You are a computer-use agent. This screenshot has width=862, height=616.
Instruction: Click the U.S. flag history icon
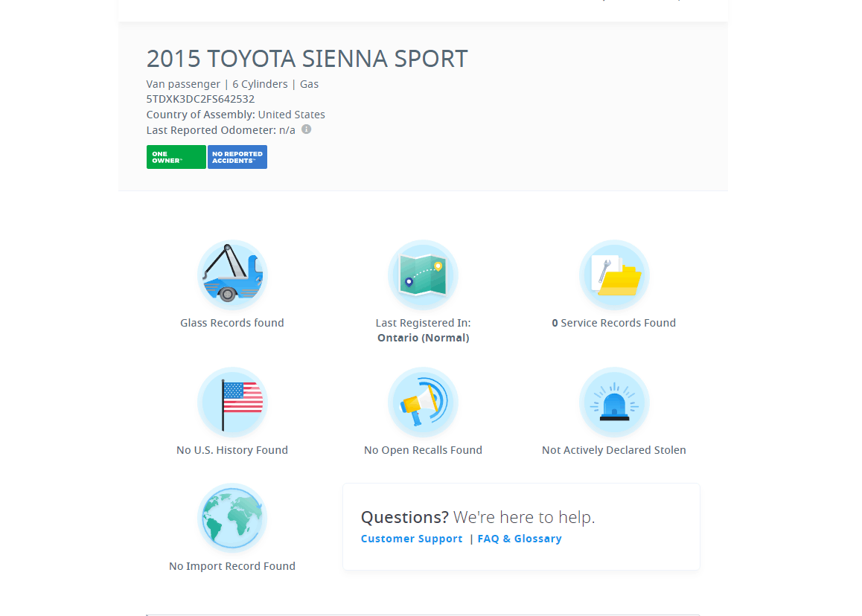[x=232, y=402]
